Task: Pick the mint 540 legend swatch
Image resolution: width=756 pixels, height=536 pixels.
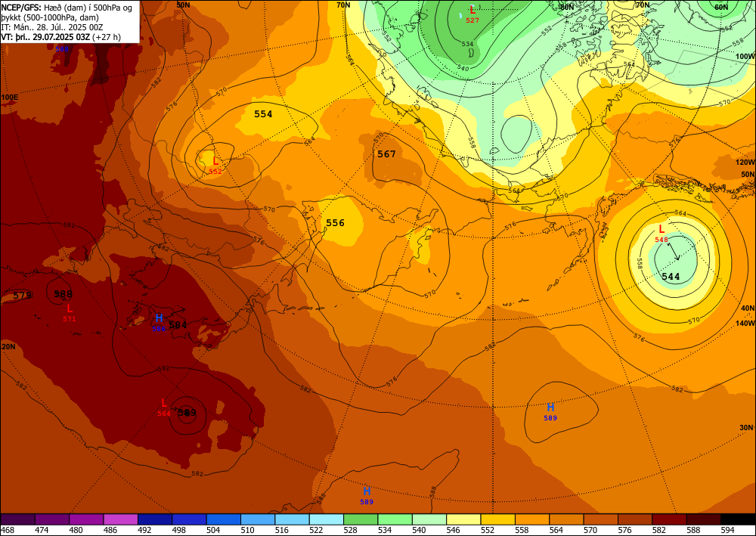Action: pyautogui.click(x=429, y=519)
